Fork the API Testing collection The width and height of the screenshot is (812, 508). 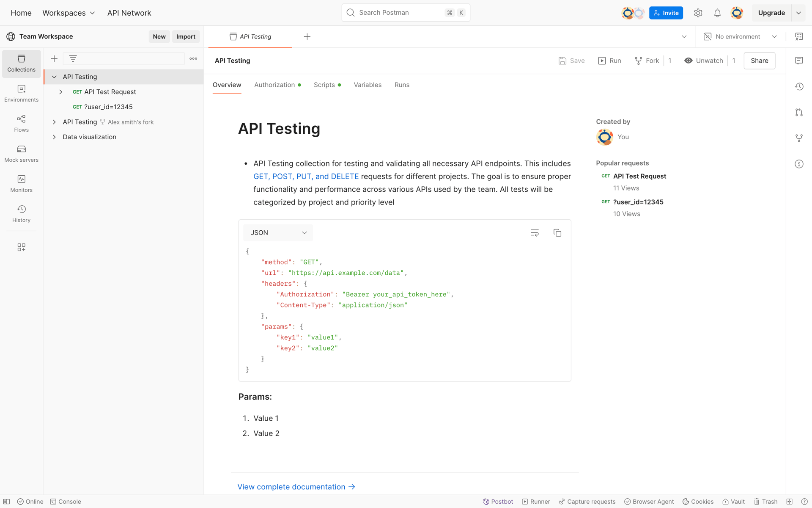[647, 61]
